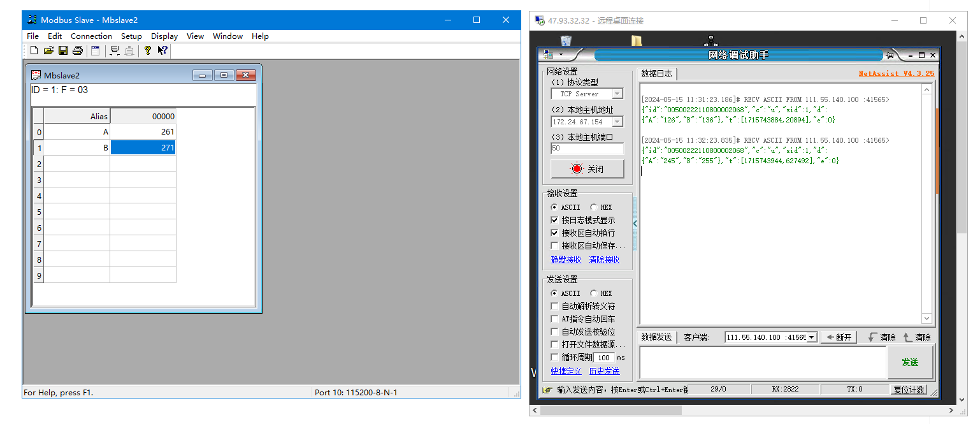Activate the context help arrow icon
This screenshot has height=424, width=980.
tap(162, 50)
